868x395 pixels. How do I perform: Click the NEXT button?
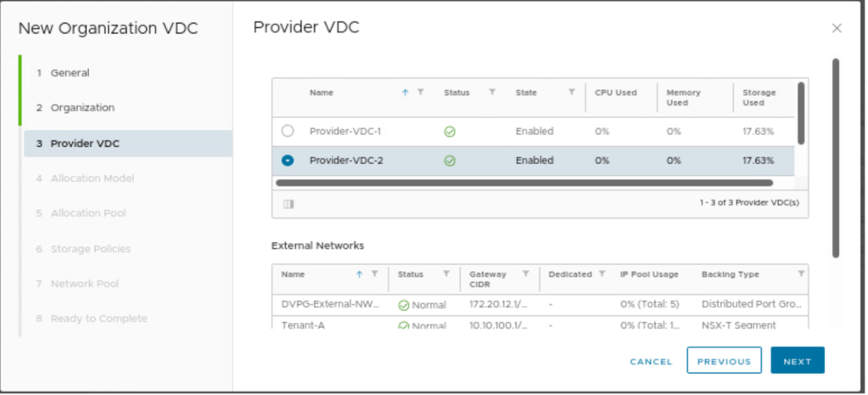coord(797,361)
